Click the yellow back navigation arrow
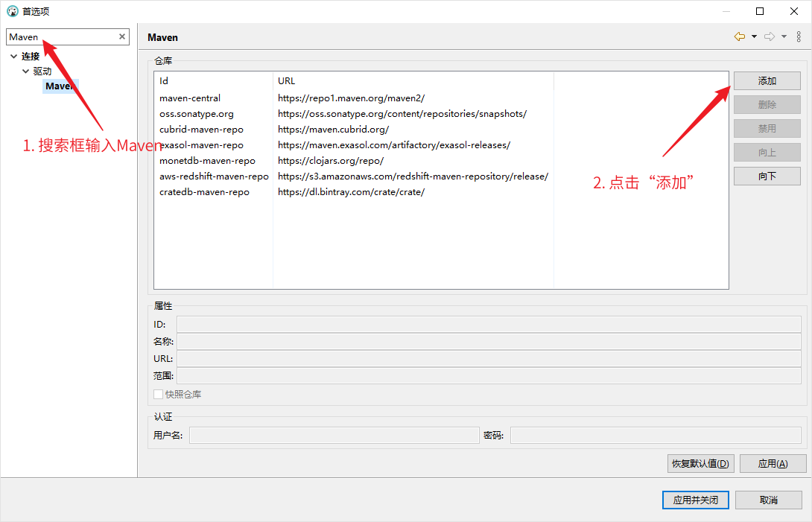The height and width of the screenshot is (522, 812). (739, 36)
